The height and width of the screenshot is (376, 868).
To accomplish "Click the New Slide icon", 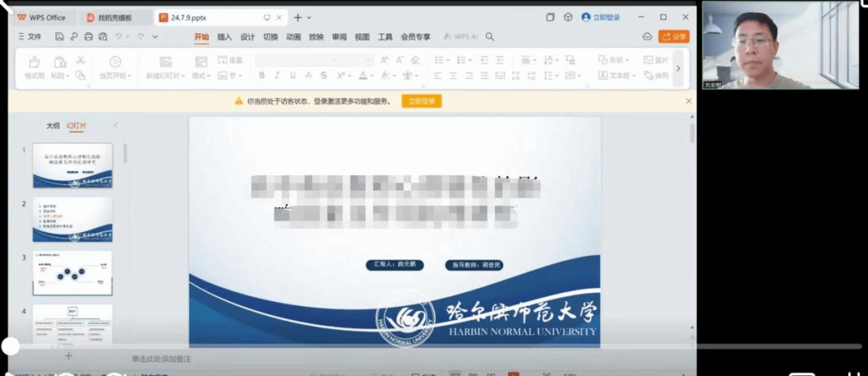I will click(x=166, y=62).
